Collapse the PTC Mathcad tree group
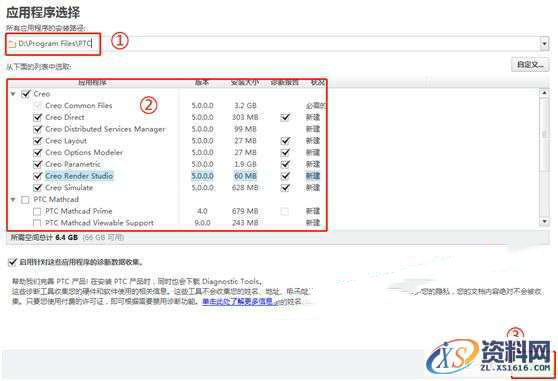Image resolution: width=558 pixels, height=381 pixels. [x=13, y=200]
